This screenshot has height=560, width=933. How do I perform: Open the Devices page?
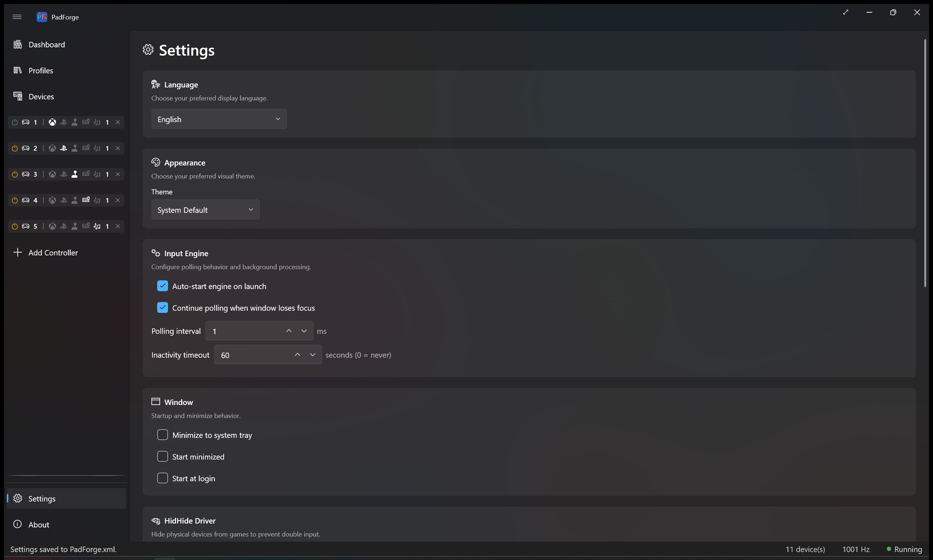[66, 96]
